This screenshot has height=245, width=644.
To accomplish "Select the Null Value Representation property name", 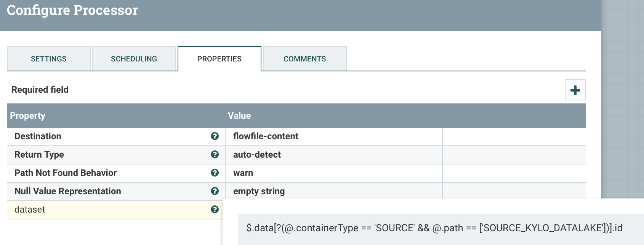I will 68,191.
